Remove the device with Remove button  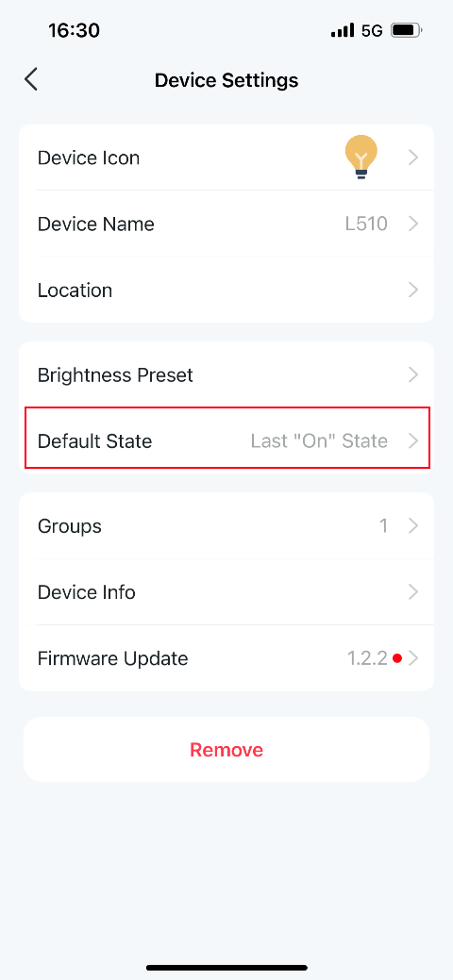click(226, 749)
